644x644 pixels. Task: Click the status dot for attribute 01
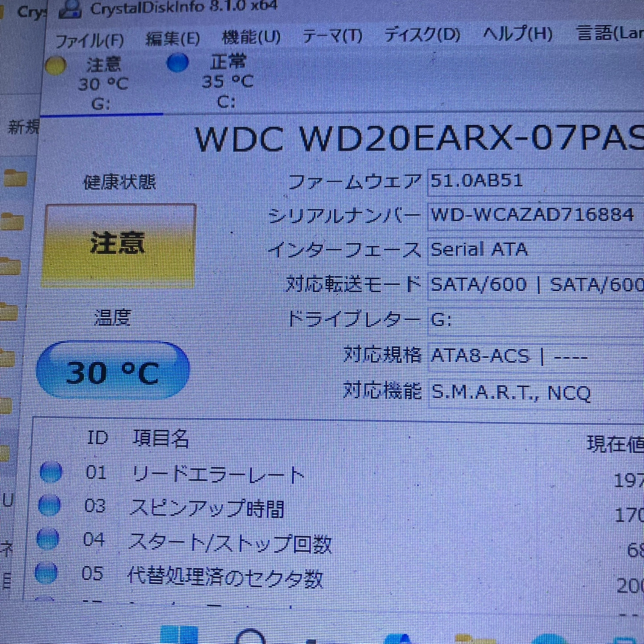pyautogui.click(x=51, y=472)
